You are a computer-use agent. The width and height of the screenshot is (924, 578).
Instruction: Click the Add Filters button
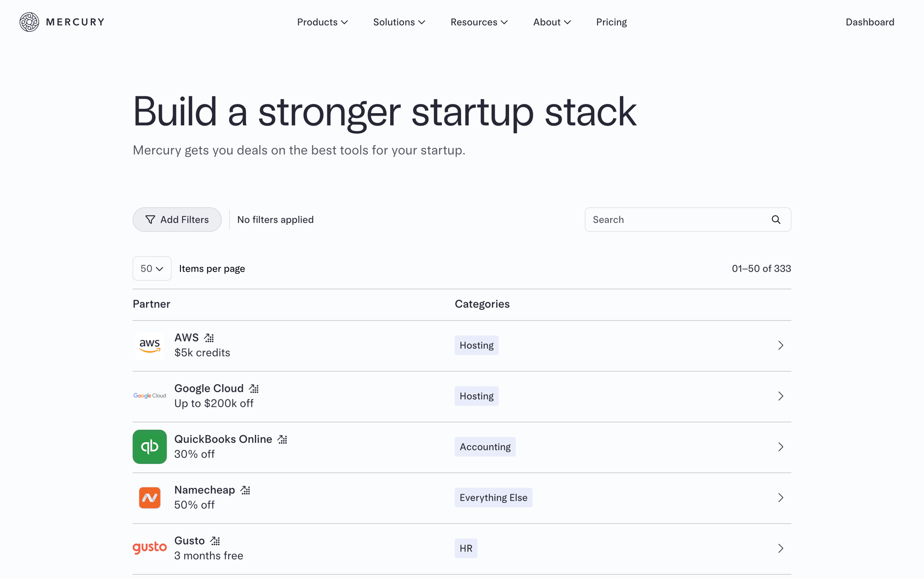[177, 220]
